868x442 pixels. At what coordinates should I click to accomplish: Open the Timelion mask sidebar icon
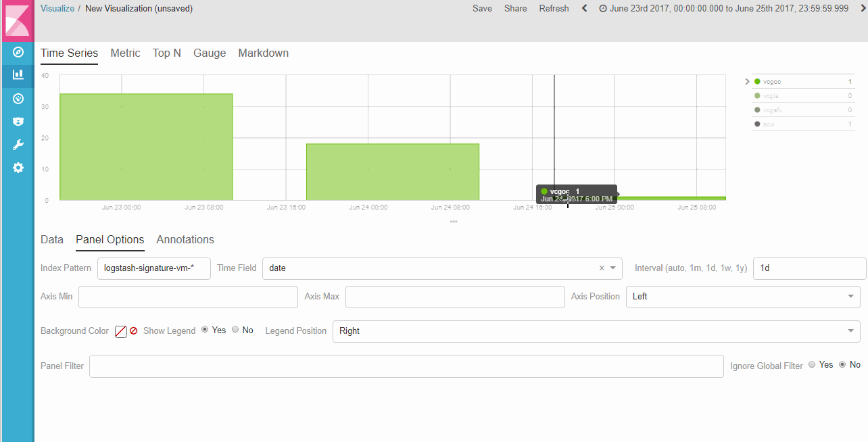(18, 122)
